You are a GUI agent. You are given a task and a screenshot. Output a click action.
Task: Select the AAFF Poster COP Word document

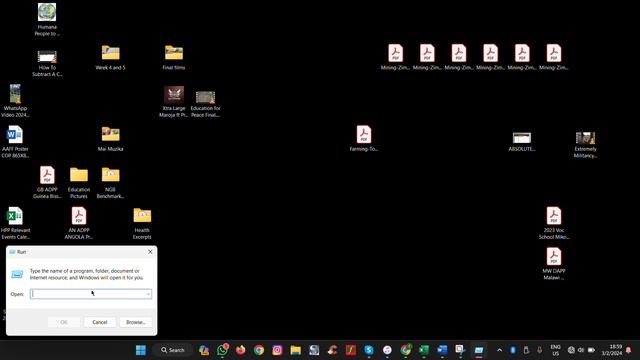click(15, 142)
